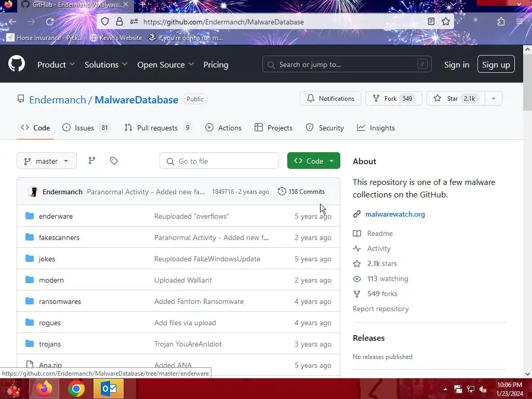Switch to the Pull requests tab

pos(158,128)
